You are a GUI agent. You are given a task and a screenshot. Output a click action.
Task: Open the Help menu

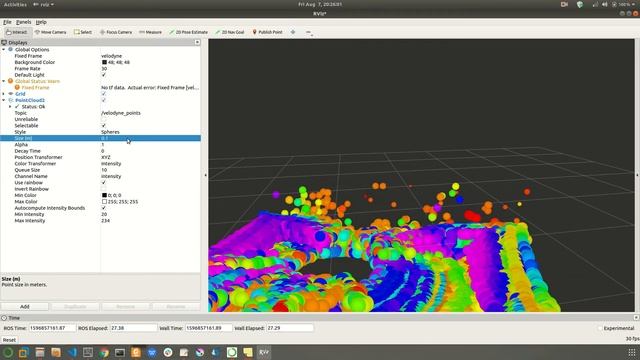pos(41,22)
